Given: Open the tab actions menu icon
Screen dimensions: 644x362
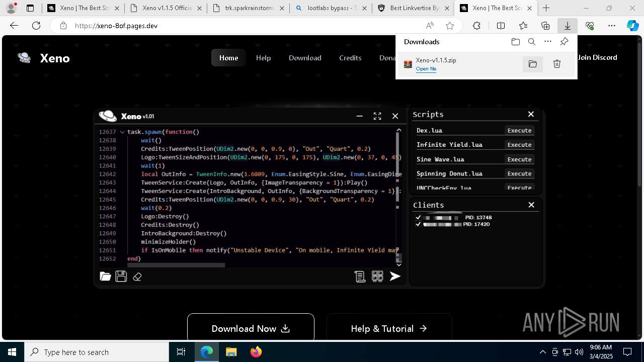Looking at the screenshot, I should click(30, 8).
